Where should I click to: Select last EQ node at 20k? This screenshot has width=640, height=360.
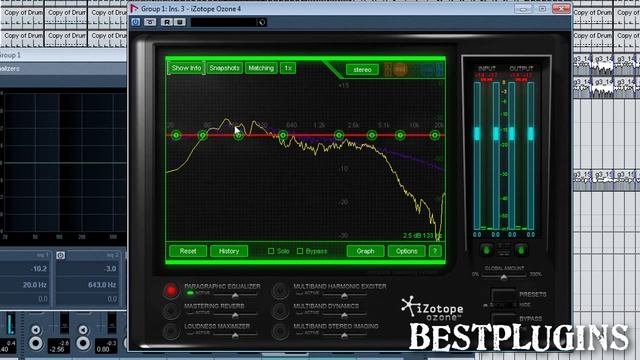click(435, 135)
